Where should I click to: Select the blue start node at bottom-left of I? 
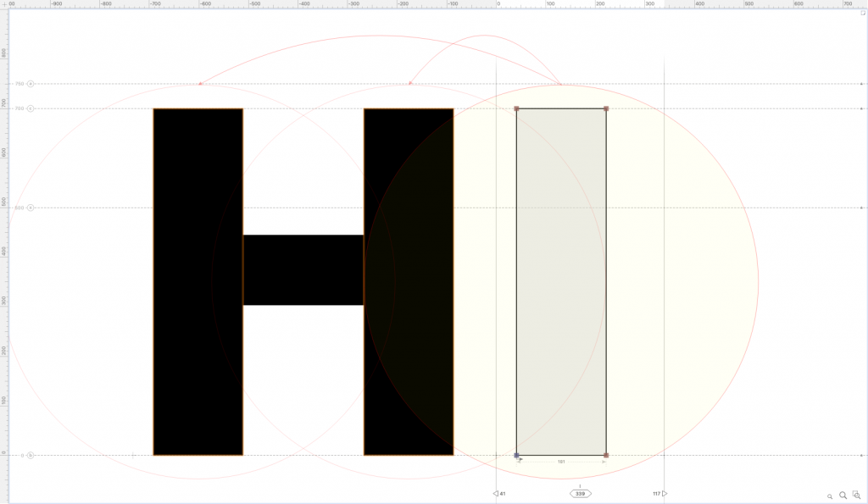click(516, 456)
